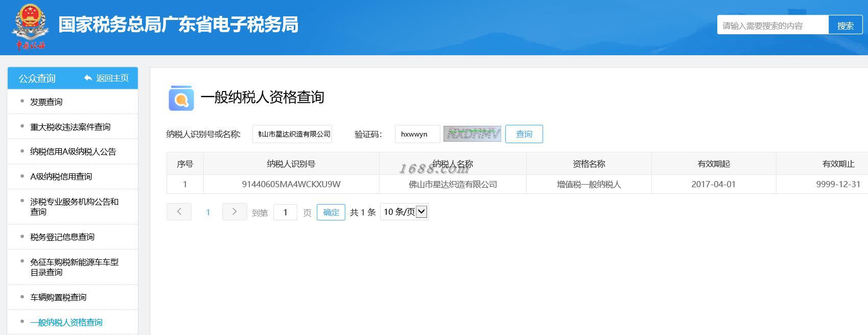
Task: Click the 公众查询 panel header
Action: [73, 78]
